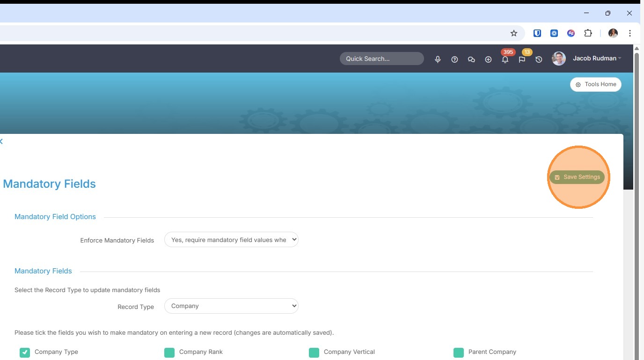Image resolution: width=644 pixels, height=360 pixels.
Task: Minimize the browser window
Action: [x=586, y=13]
